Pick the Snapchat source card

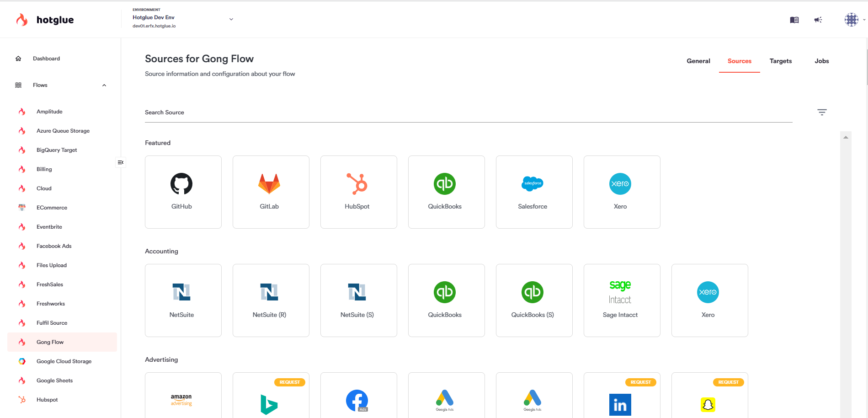(x=710, y=396)
